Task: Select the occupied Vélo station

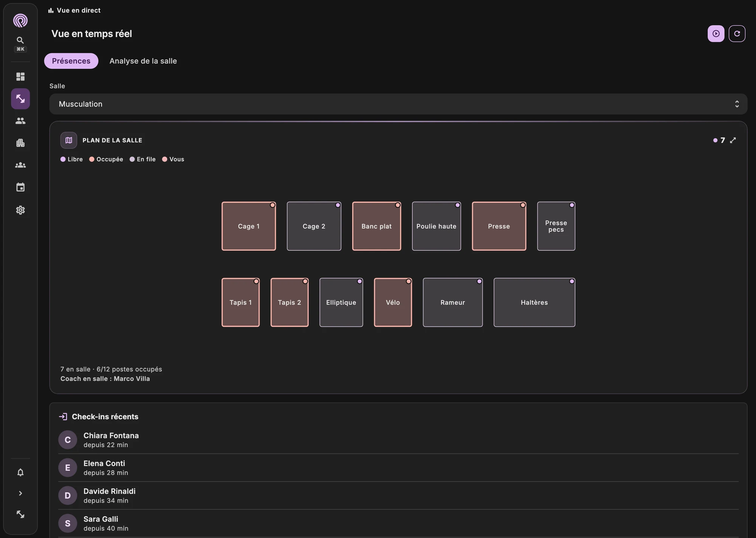Action: (x=393, y=302)
